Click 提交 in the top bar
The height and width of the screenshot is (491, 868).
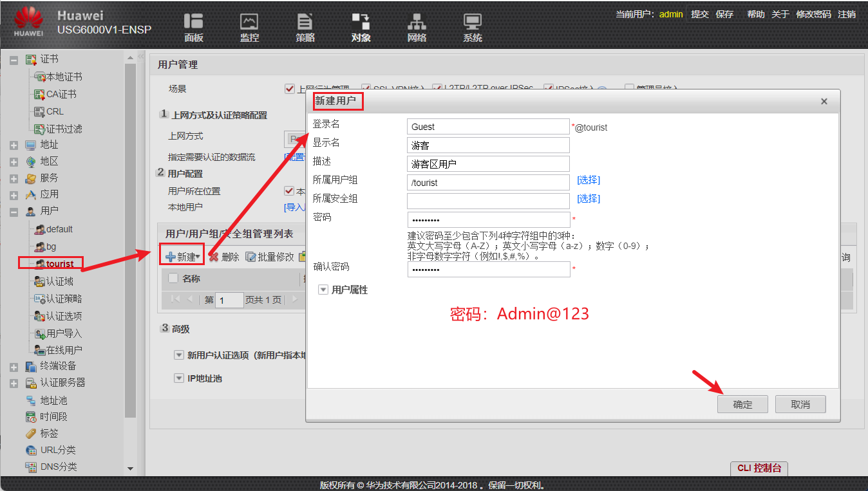click(700, 14)
